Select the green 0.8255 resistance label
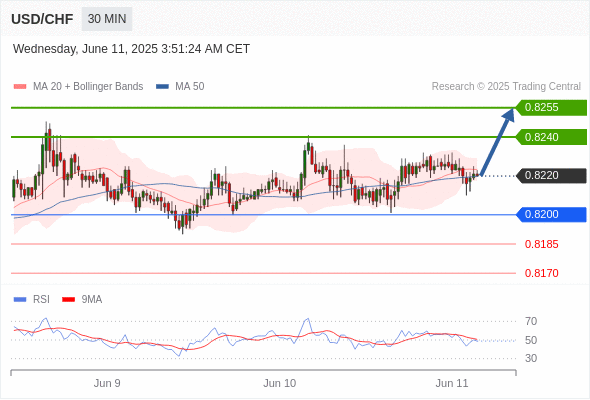Image resolution: width=590 pixels, height=400 pixels. click(x=552, y=108)
